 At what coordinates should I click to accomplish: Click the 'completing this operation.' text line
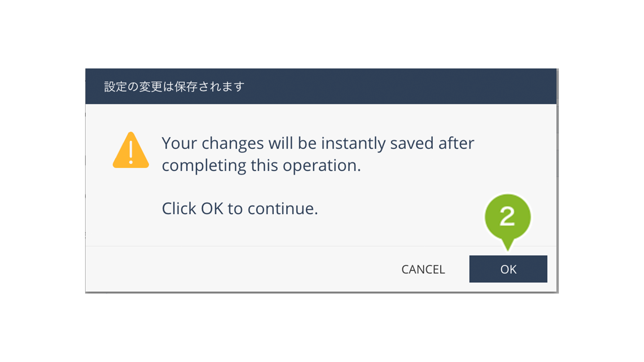pos(261,165)
